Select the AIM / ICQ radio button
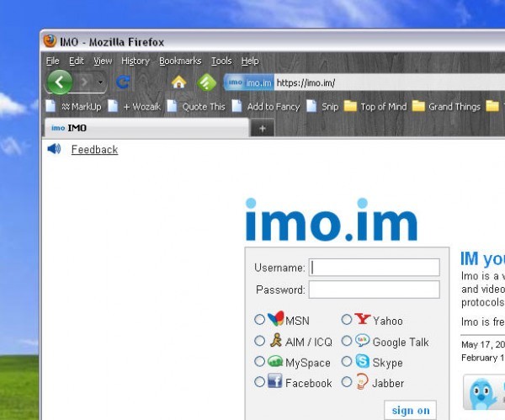 (x=259, y=341)
